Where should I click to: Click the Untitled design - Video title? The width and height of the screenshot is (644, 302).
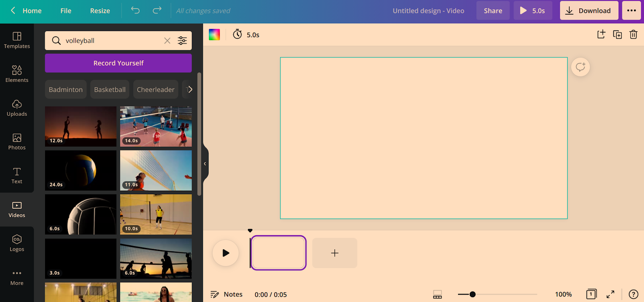(428, 11)
